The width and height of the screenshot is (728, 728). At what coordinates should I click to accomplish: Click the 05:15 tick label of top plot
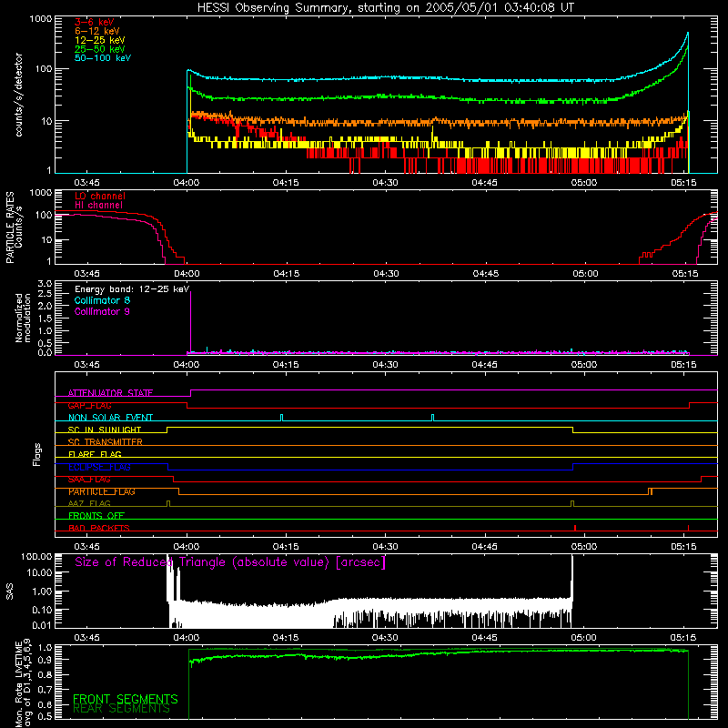[683, 183]
